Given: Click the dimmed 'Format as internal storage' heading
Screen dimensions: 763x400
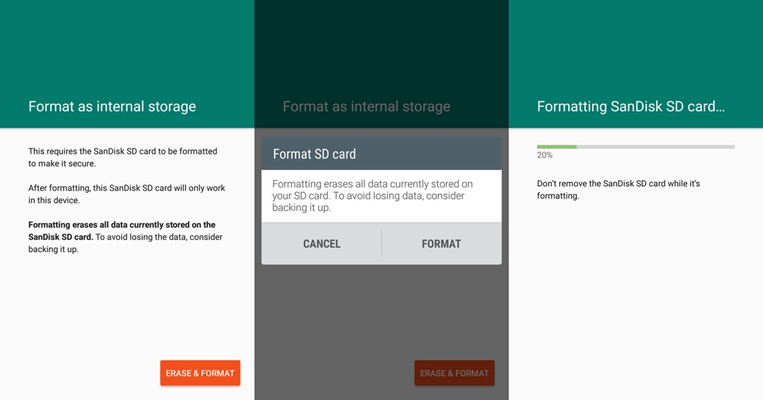Looking at the screenshot, I should (x=366, y=107).
